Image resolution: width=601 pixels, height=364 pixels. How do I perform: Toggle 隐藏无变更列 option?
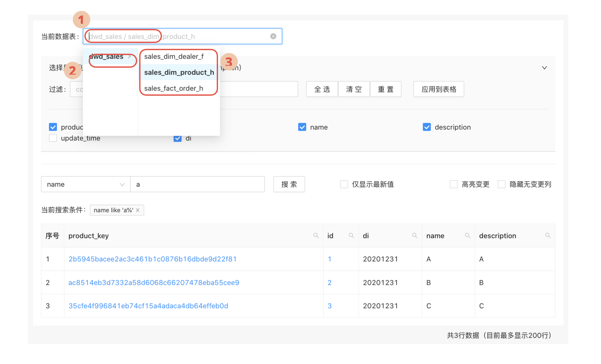pos(501,184)
